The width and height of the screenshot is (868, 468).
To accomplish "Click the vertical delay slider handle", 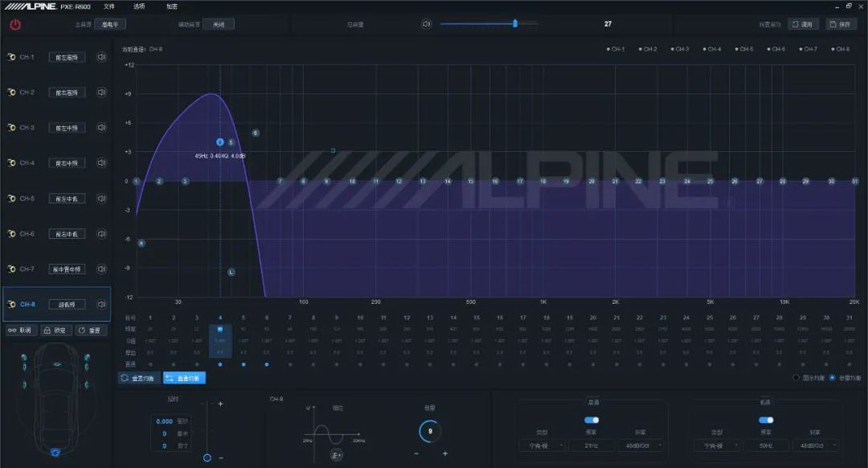I will pyautogui.click(x=207, y=458).
